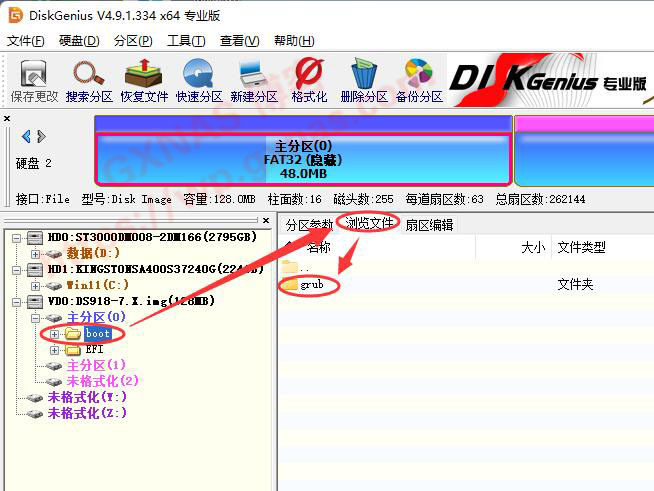Select the grub folder in file list

(x=311, y=285)
